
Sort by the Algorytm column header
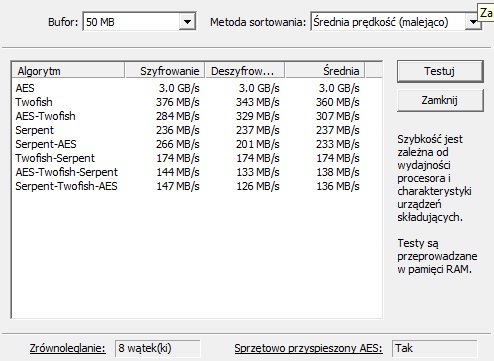pos(68,71)
